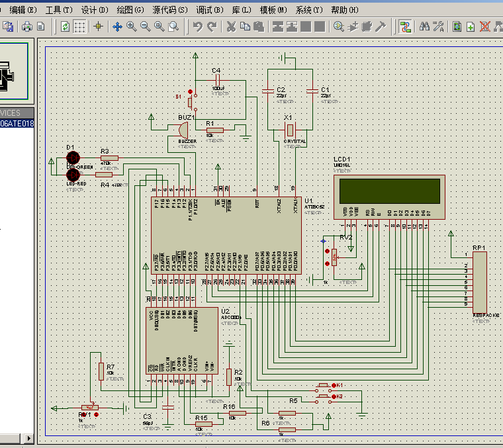This screenshot has height=448, width=503.
Task: Click the delete sheet red X icon
Action: click(484, 26)
